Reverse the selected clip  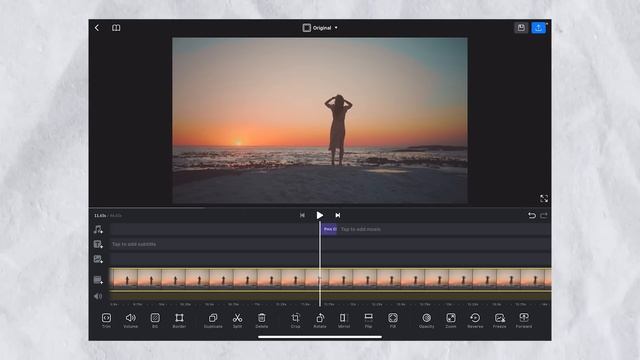pos(475,320)
